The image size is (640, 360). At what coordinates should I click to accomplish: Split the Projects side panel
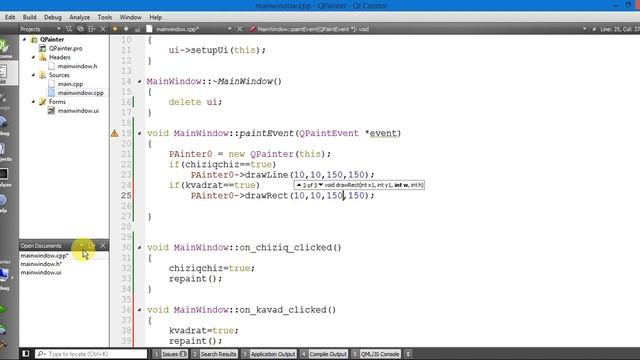(92, 29)
